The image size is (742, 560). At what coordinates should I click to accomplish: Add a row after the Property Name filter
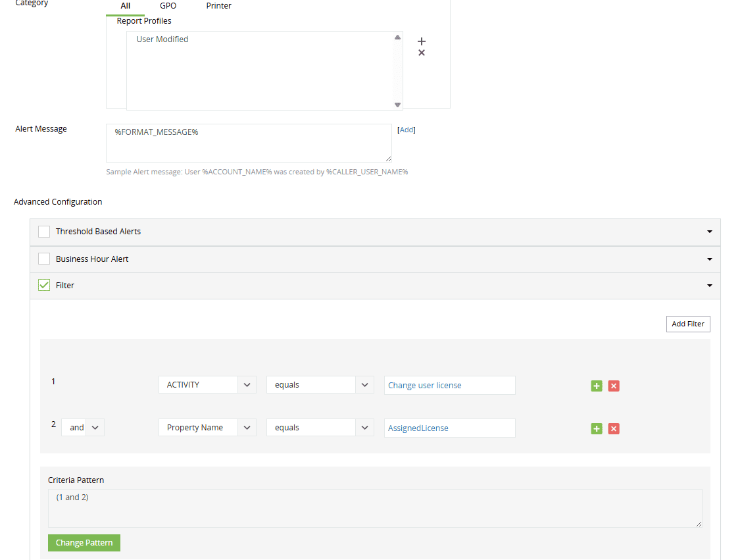[597, 428]
